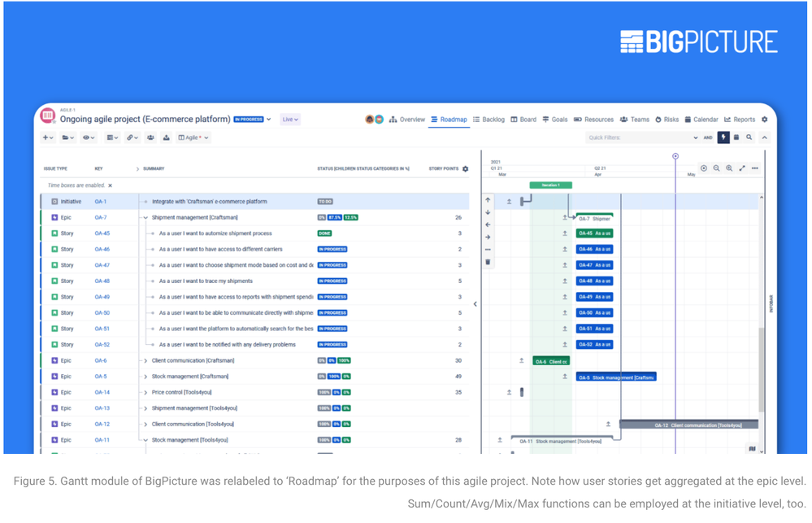Click the fullscreen expand arrows icon in timeline
The height and width of the screenshot is (523, 812).
click(742, 168)
